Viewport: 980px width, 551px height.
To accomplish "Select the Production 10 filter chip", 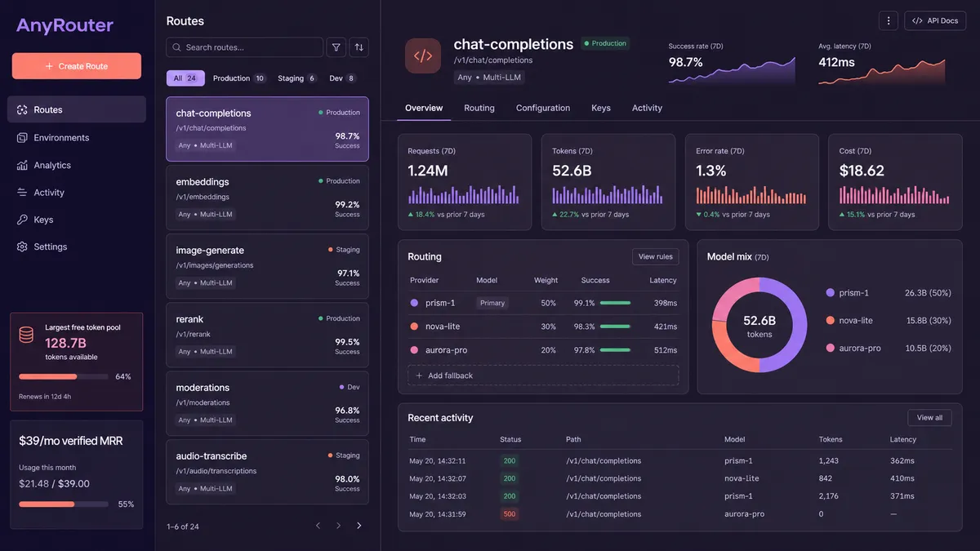I will pos(239,78).
